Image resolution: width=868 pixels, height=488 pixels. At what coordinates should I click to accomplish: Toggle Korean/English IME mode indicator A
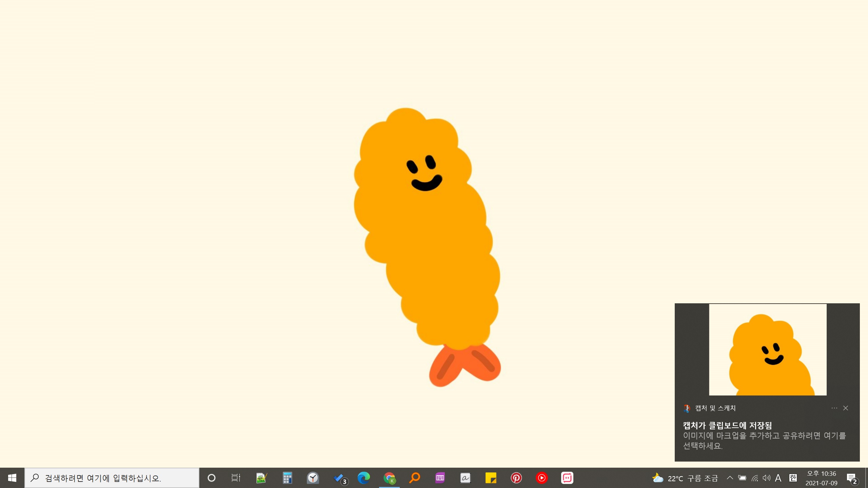click(x=778, y=478)
